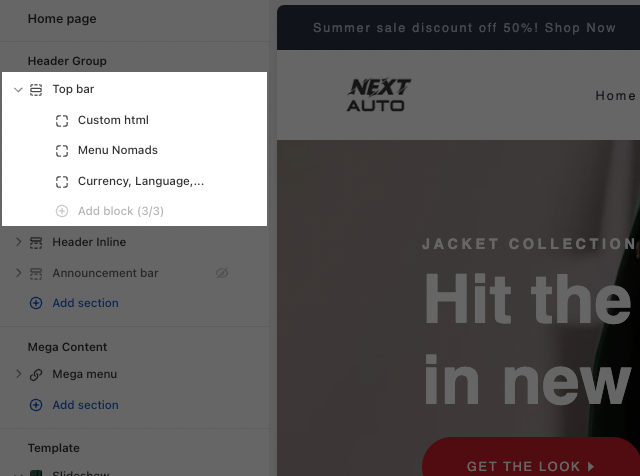Collapse the Top bar section
Image resolution: width=640 pixels, height=476 pixels.
tap(18, 89)
